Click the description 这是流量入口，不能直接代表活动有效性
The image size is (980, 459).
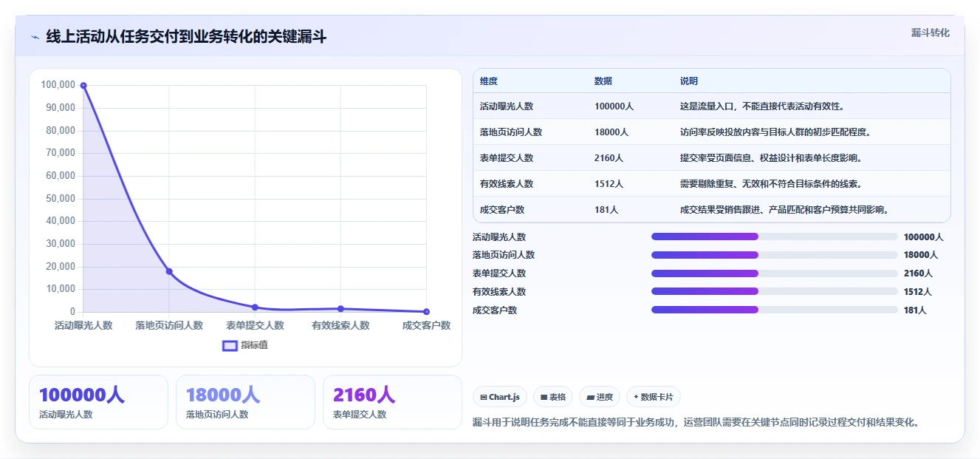click(x=762, y=106)
